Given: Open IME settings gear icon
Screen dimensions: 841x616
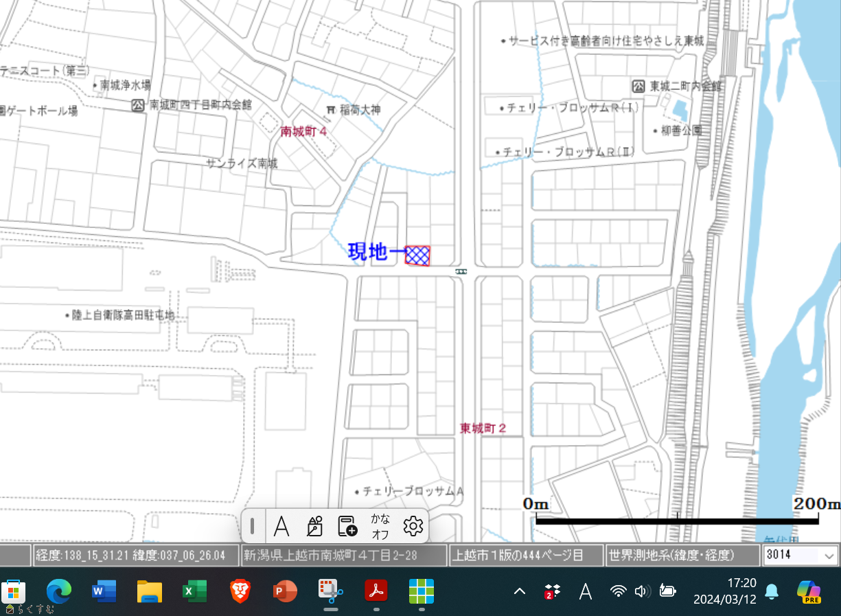Looking at the screenshot, I should [x=413, y=526].
